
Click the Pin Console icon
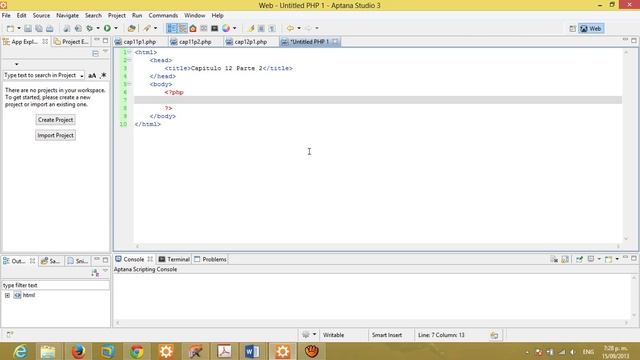pos(579,259)
